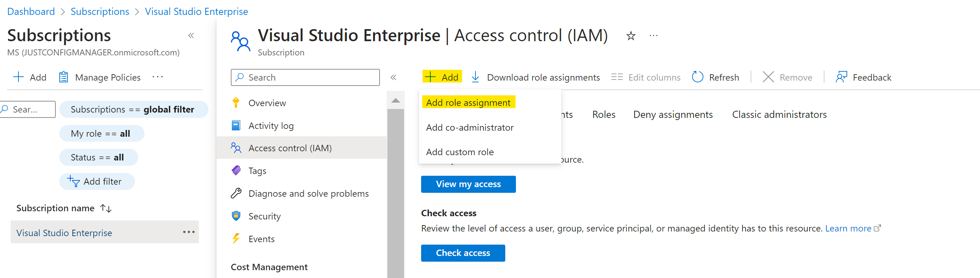
Task: Click the resource menu Search field
Action: (x=305, y=77)
